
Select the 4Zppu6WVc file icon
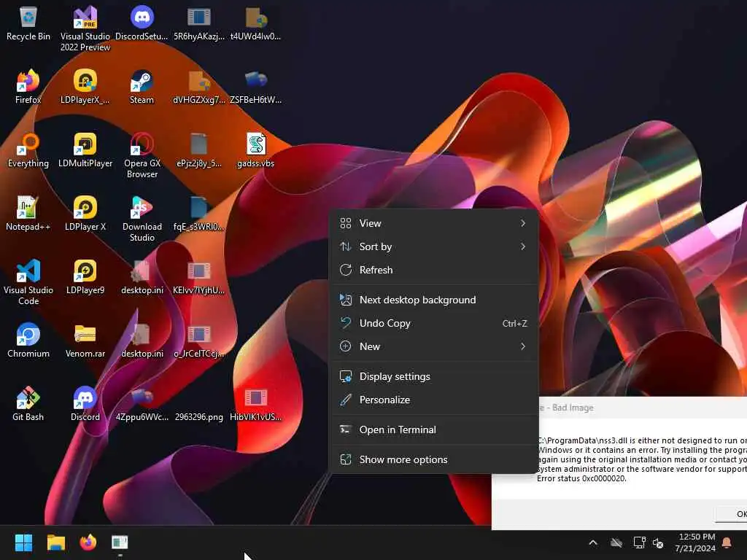coord(142,404)
